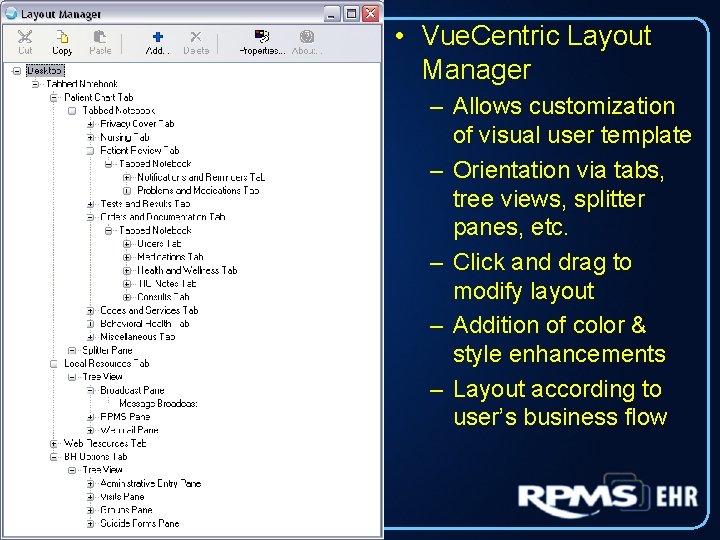Expand the RPMS Pane node
The width and height of the screenshot is (720, 540).
[90, 417]
